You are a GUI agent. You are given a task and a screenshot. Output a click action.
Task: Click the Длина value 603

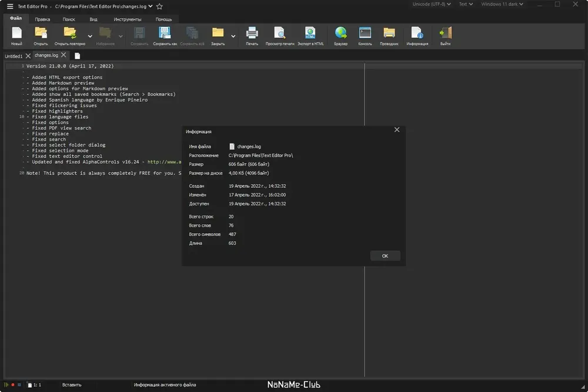[x=232, y=243]
